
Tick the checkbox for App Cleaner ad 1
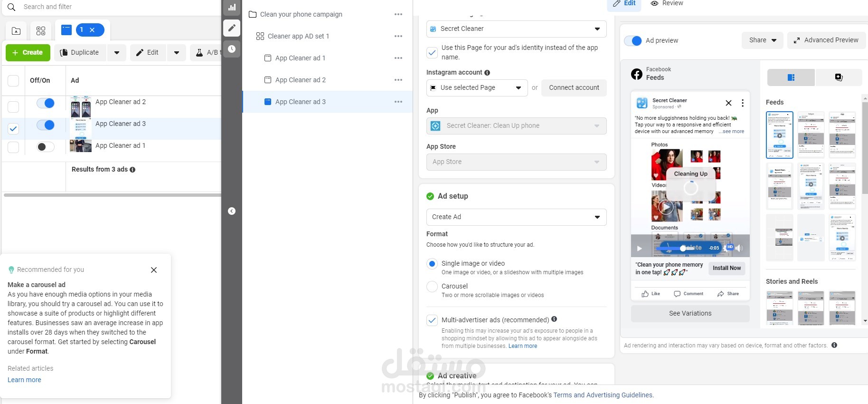13,147
